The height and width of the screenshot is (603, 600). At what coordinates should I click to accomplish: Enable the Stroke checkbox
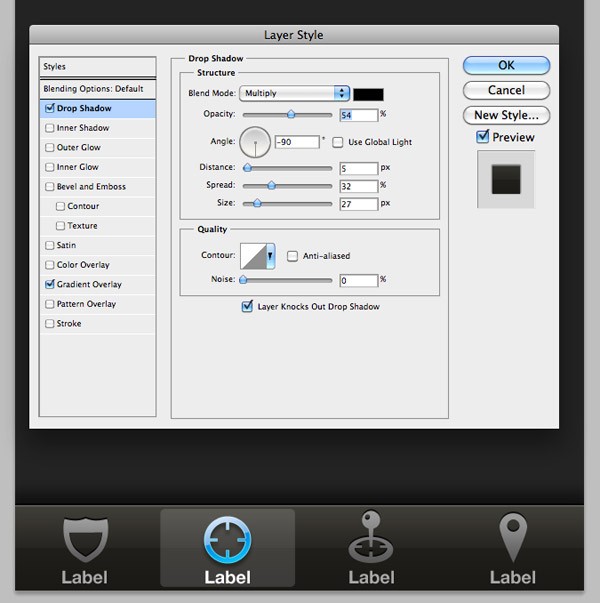[x=50, y=324]
